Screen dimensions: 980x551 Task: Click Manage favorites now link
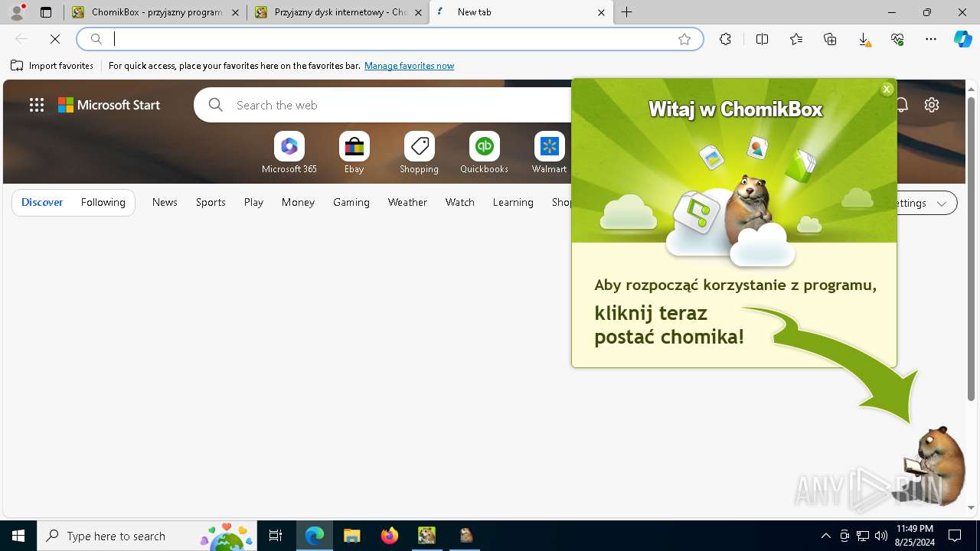click(409, 66)
